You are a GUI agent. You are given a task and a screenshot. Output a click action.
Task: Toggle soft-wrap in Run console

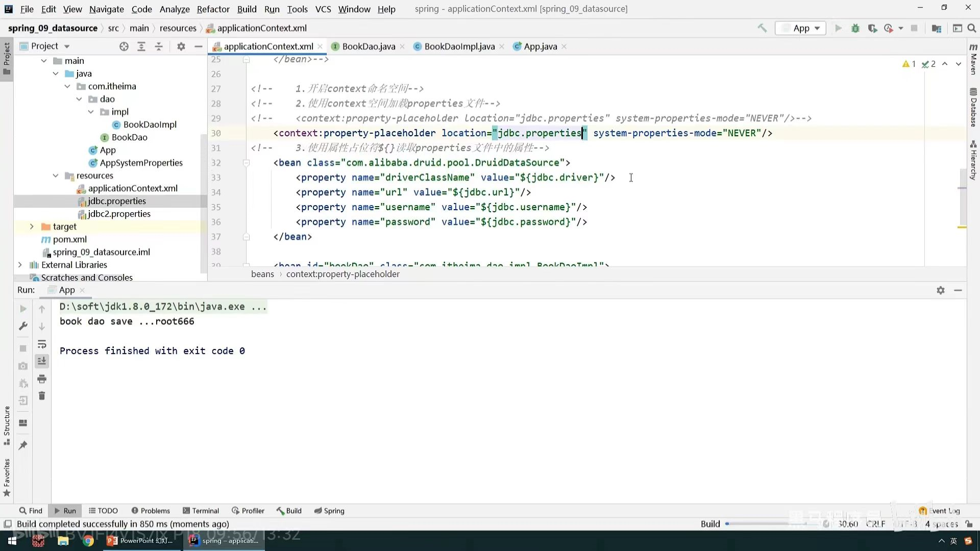tap(42, 344)
